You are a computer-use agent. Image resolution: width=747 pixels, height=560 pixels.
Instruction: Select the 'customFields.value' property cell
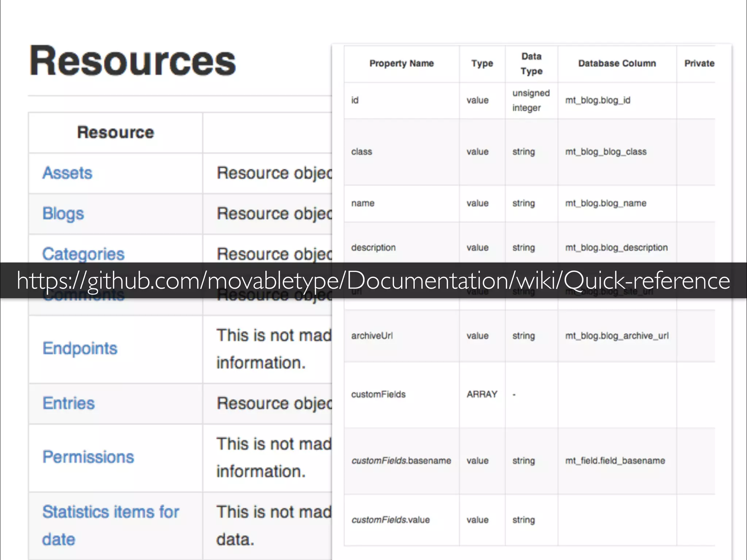tap(402, 520)
